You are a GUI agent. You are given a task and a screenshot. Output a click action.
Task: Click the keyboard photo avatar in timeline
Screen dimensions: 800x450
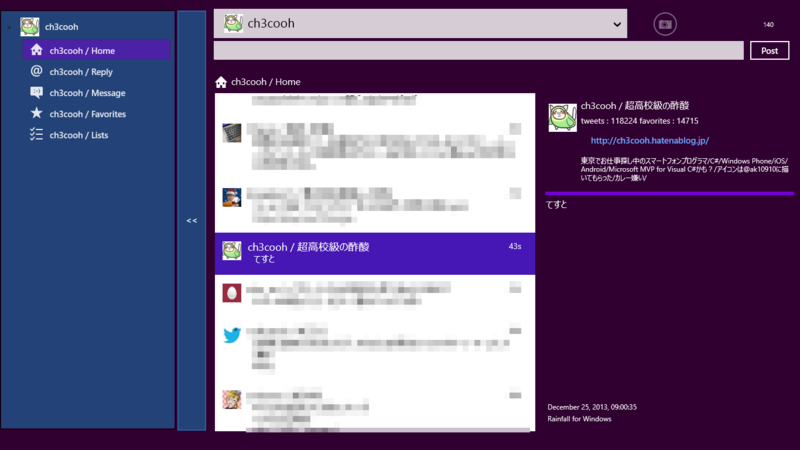pyautogui.click(x=232, y=133)
